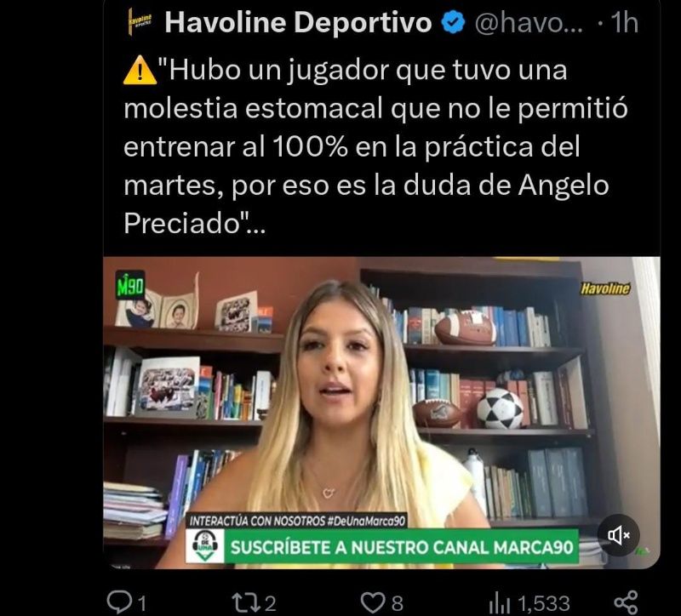Click the #DeUnaMarca90 hashtag banner
Viewport: 681px width, 616px height.
(x=297, y=521)
